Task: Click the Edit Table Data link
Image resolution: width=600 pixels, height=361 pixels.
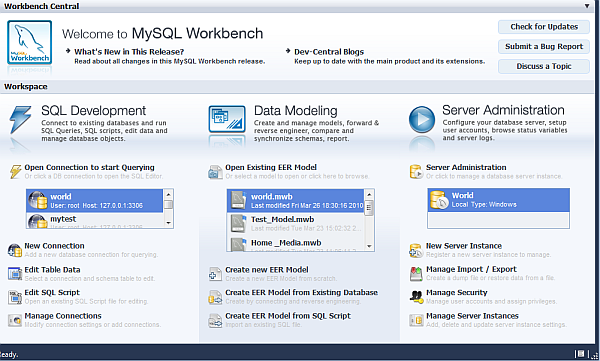Action: (x=52, y=270)
